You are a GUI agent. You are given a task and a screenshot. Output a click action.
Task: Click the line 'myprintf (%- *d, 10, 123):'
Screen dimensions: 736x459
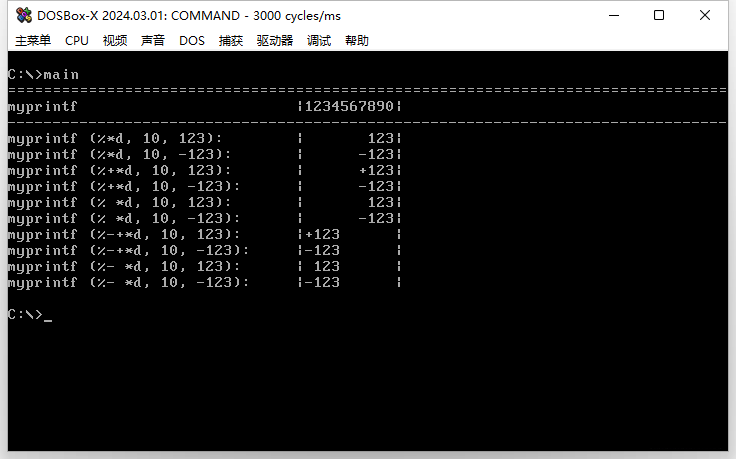tap(124, 266)
